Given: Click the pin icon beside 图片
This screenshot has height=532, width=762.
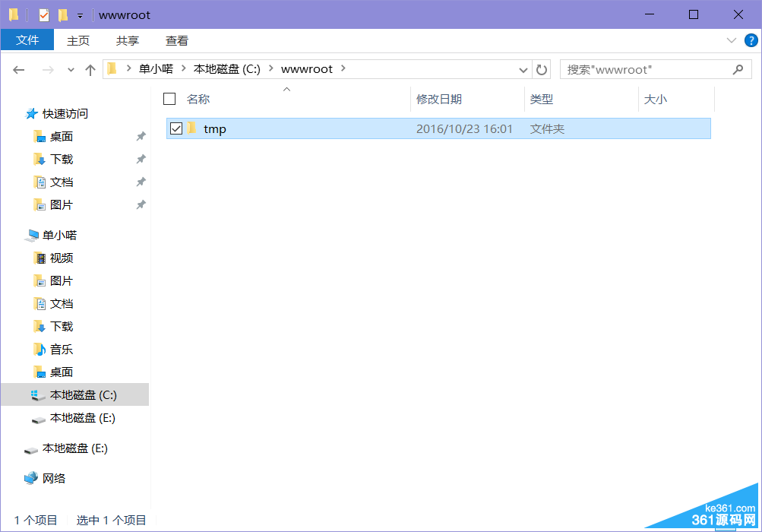Looking at the screenshot, I should 141,205.
